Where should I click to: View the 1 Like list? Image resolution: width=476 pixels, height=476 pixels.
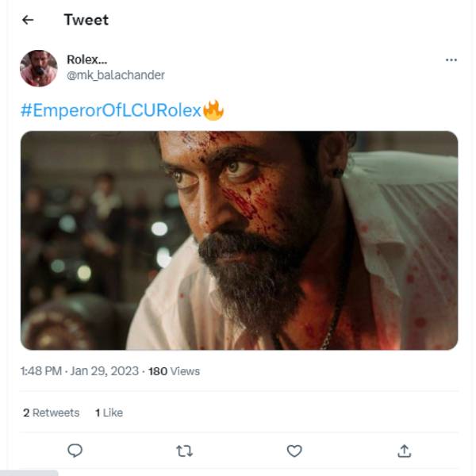pos(109,413)
